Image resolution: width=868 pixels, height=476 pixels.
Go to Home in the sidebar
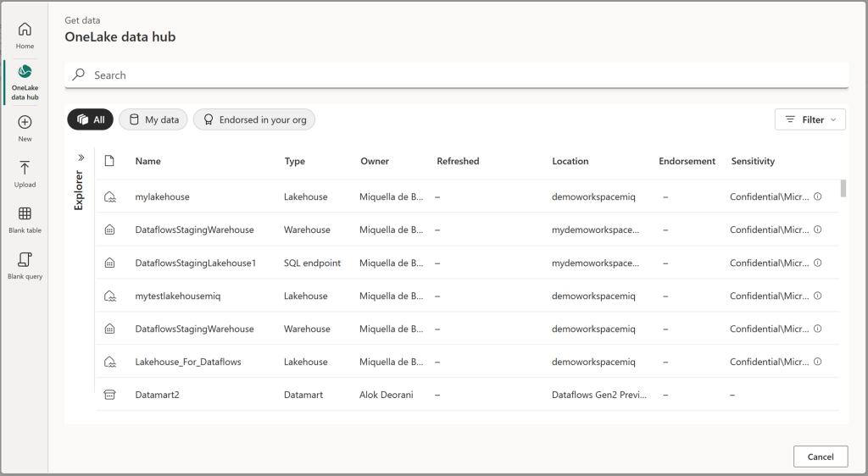25,36
